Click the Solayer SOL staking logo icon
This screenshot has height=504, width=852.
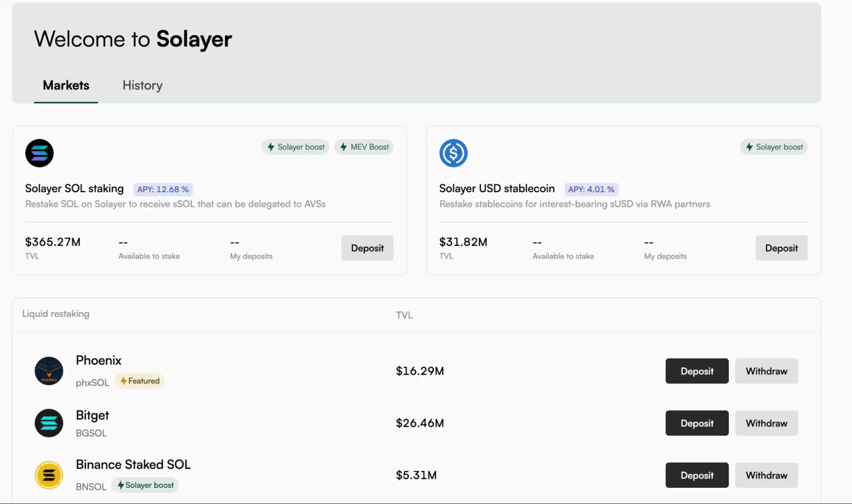click(x=39, y=153)
